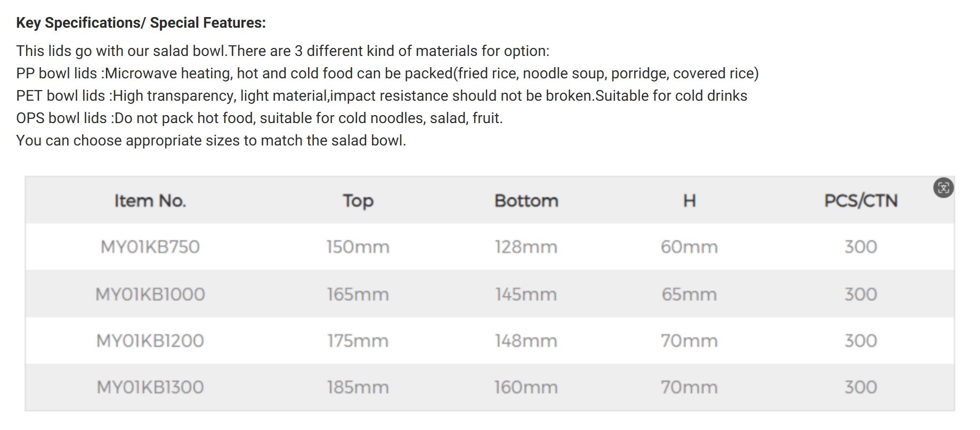Click the 65mm height value
The image size is (980, 430).
[690, 294]
